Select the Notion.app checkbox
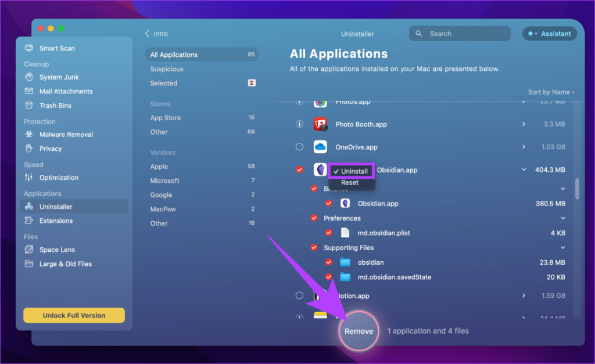 pyautogui.click(x=299, y=295)
